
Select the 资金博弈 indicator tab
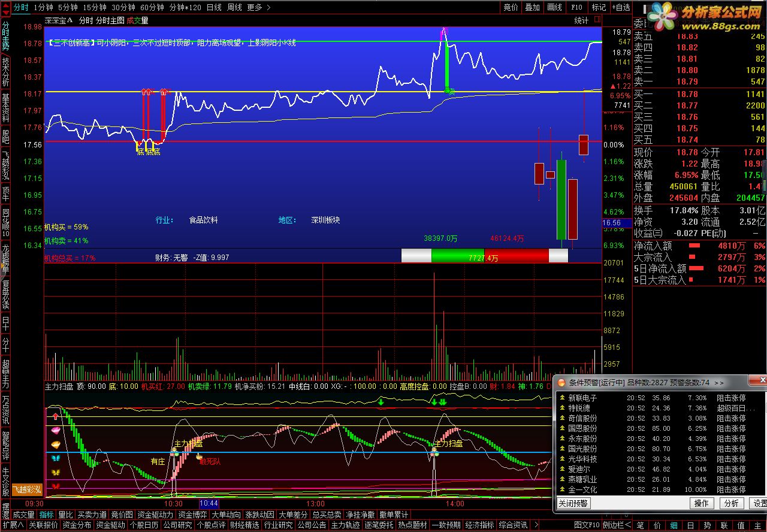pos(193,515)
